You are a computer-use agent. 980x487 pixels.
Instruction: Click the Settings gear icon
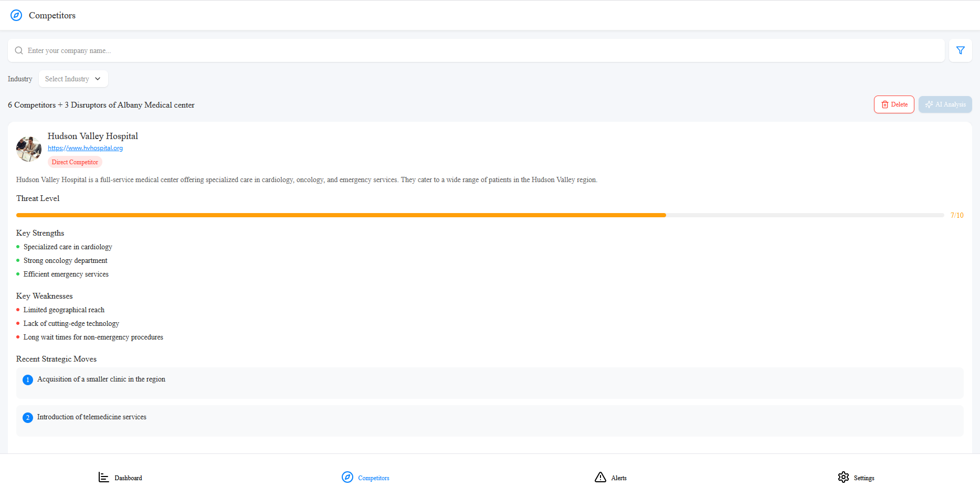[x=844, y=477]
